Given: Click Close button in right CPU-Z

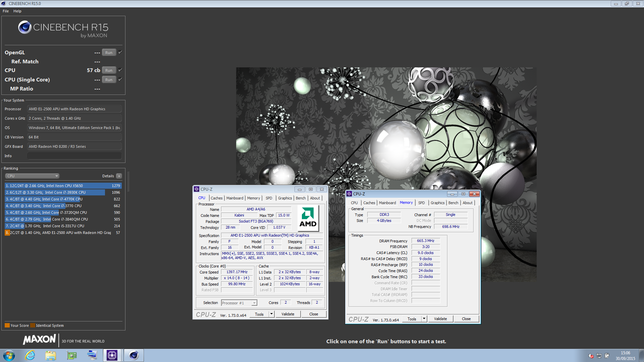Looking at the screenshot, I should (466, 319).
